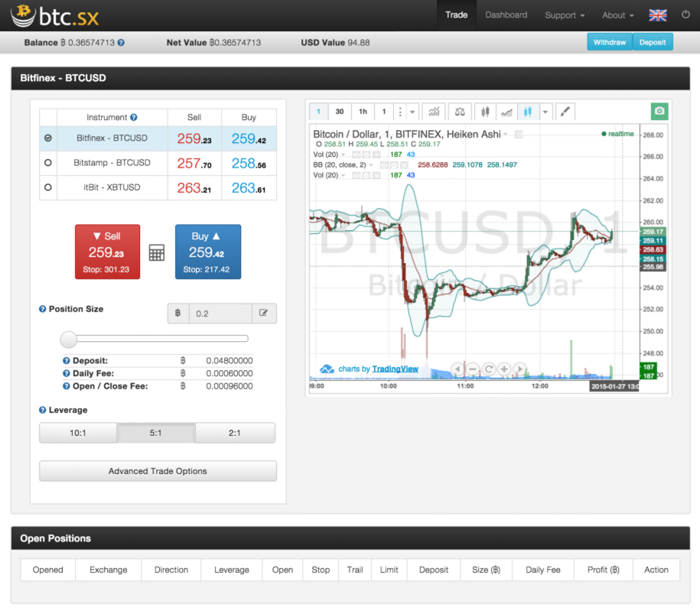Open the chart indicators menu icon
This screenshot has height=611, width=700.
click(434, 112)
